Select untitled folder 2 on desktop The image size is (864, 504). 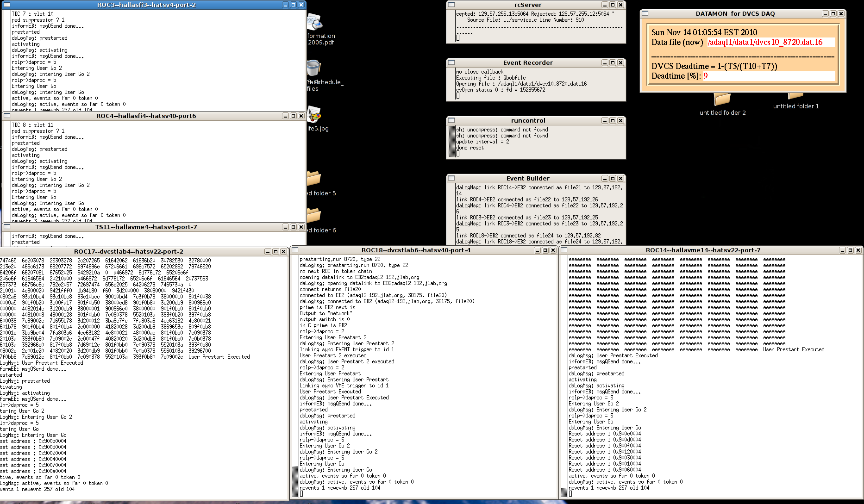pyautogui.click(x=722, y=99)
